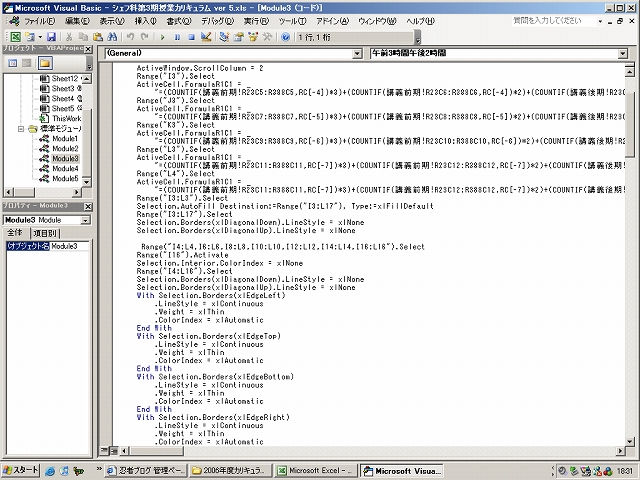Image resolution: width=640 pixels, height=480 pixels.
Task: Open the 編集(E) menu
Action: 77,21
